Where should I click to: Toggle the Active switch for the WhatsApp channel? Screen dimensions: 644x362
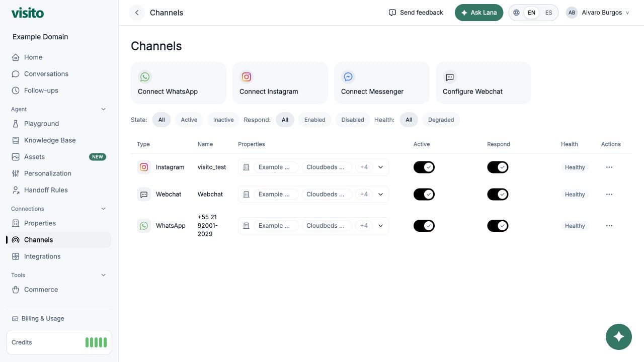(x=424, y=226)
